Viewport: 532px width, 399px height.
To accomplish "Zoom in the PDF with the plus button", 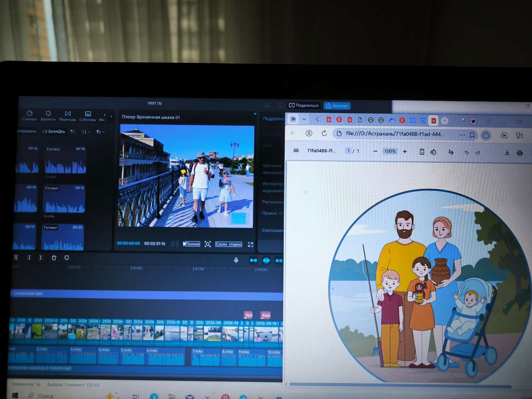I will [405, 151].
